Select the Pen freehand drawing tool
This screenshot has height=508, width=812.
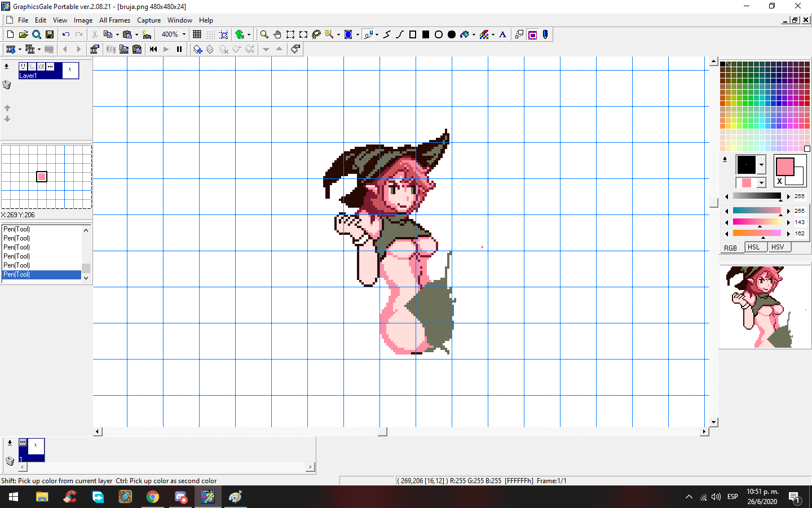tap(368, 34)
